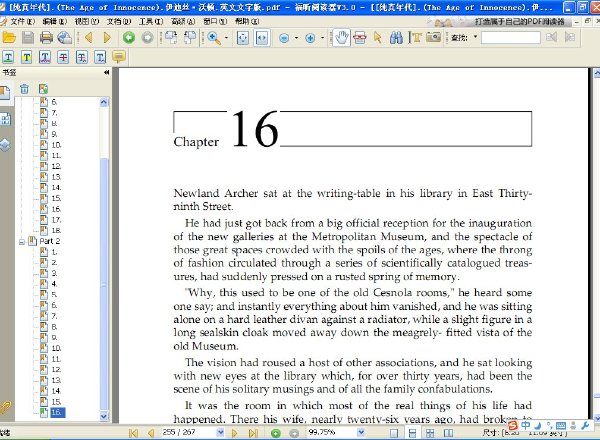Click the typewriter tool icon
The width and height of the screenshot is (600, 440).
click(360, 37)
